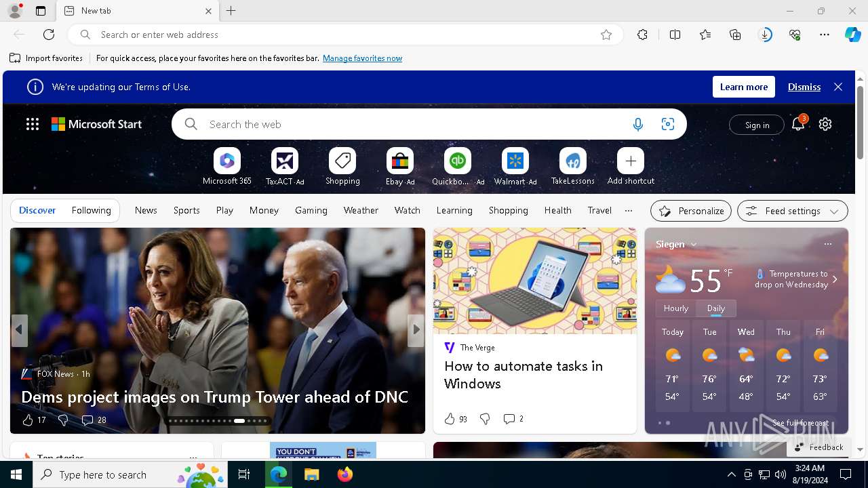This screenshot has width=868, height=488.
Task: Launch Firefox from the taskbar
Action: coord(345,474)
